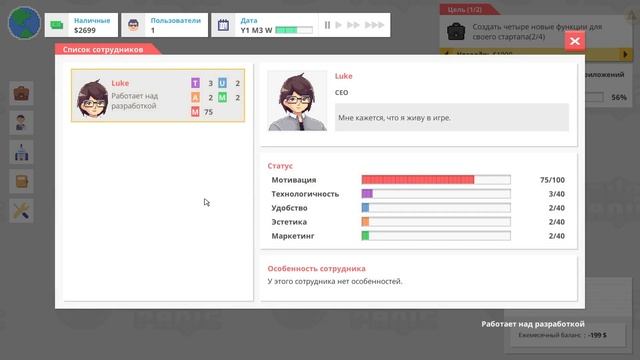Click the week progress bar near date
The image size is (640, 360).
pyautogui.click(x=294, y=30)
